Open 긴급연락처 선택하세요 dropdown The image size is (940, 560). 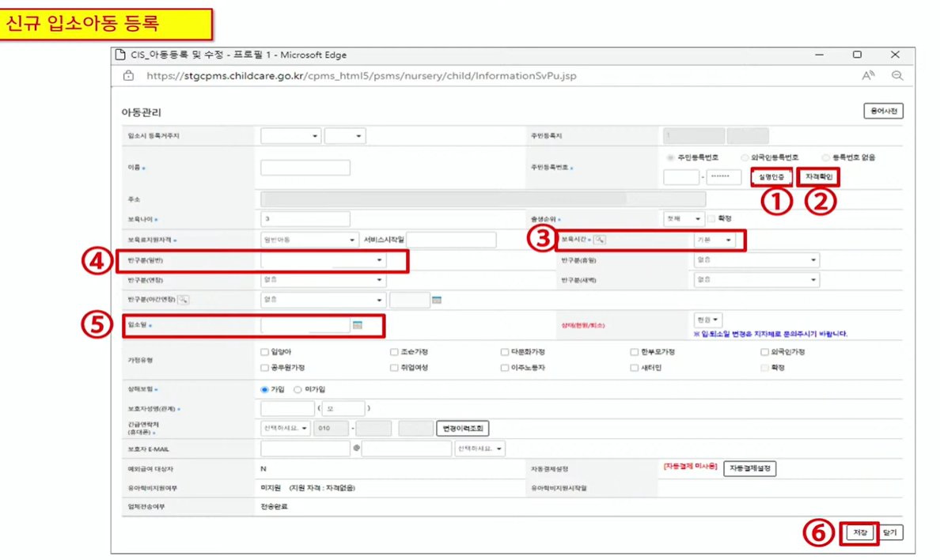(x=286, y=428)
